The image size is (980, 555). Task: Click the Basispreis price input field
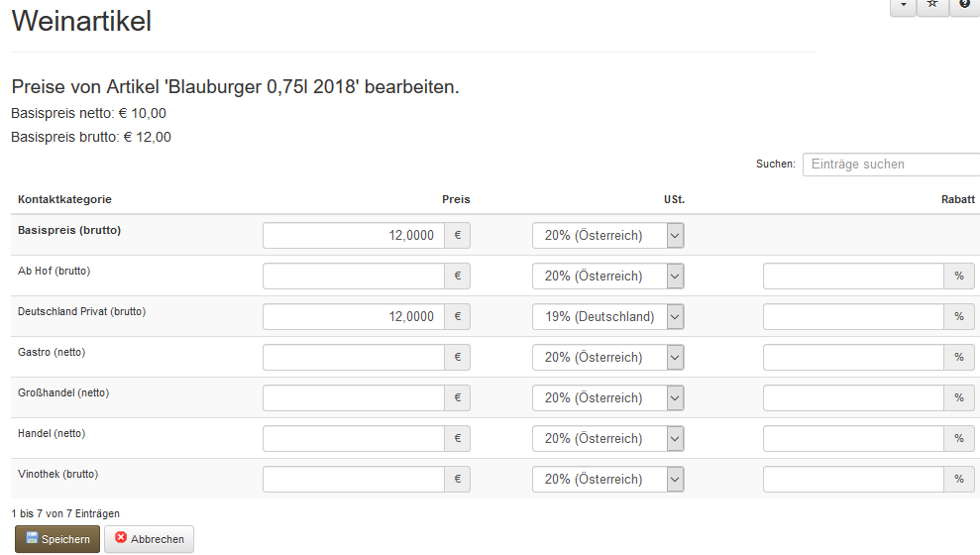(353, 236)
